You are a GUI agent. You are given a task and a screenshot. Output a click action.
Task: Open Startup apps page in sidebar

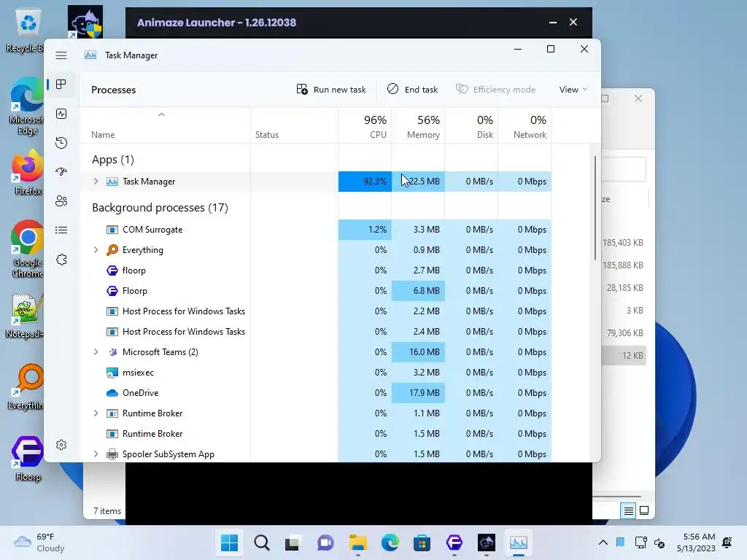(x=61, y=172)
